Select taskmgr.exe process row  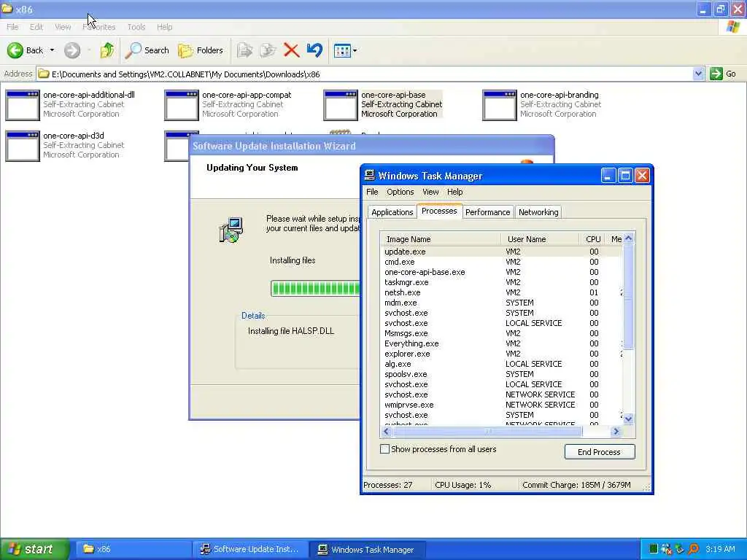501,282
